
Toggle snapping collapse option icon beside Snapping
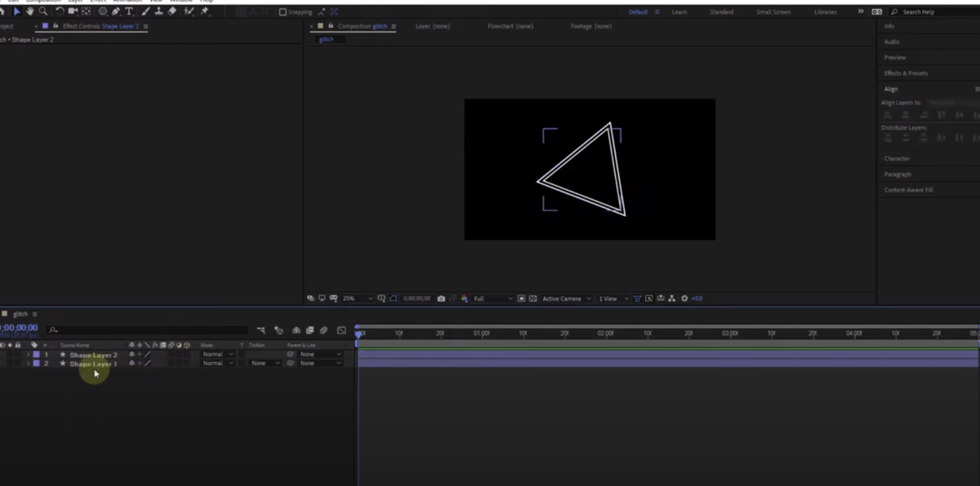click(321, 12)
